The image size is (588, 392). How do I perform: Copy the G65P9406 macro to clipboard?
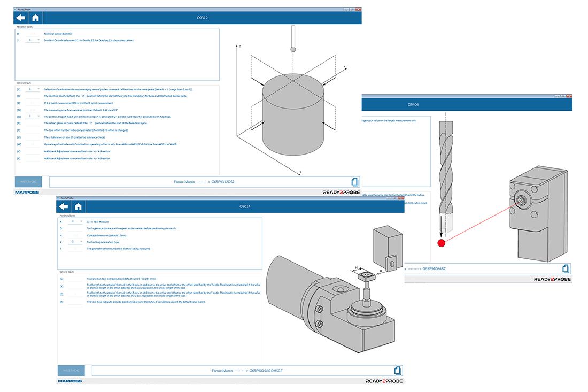[566, 268]
